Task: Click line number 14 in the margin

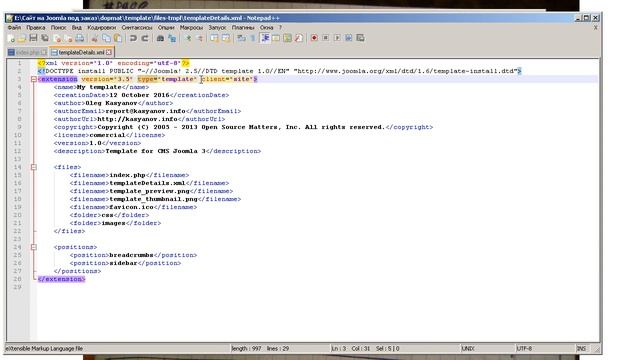Action: [18, 167]
